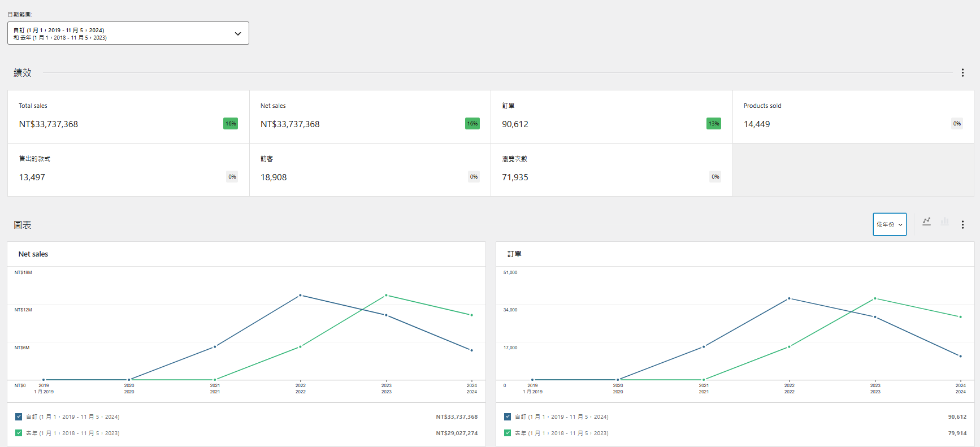This screenshot has height=447, width=980.
Task: Uncheck the blue Net sales 自訂 legend checkbox
Action: [19, 417]
